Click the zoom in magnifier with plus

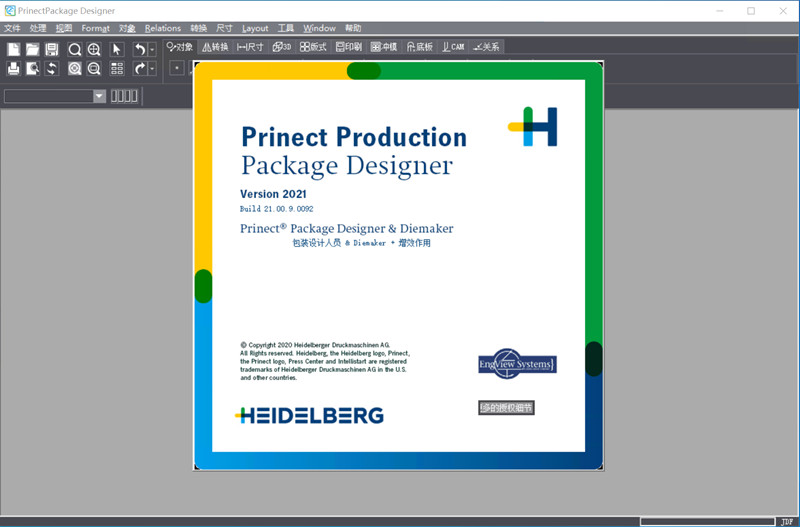[94, 49]
